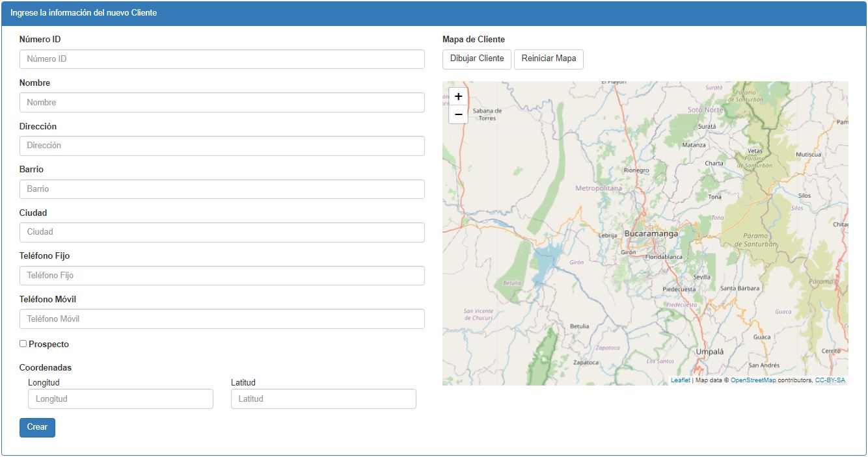The height and width of the screenshot is (457, 868).
Task: Select the Dirección input box
Action: click(x=222, y=146)
